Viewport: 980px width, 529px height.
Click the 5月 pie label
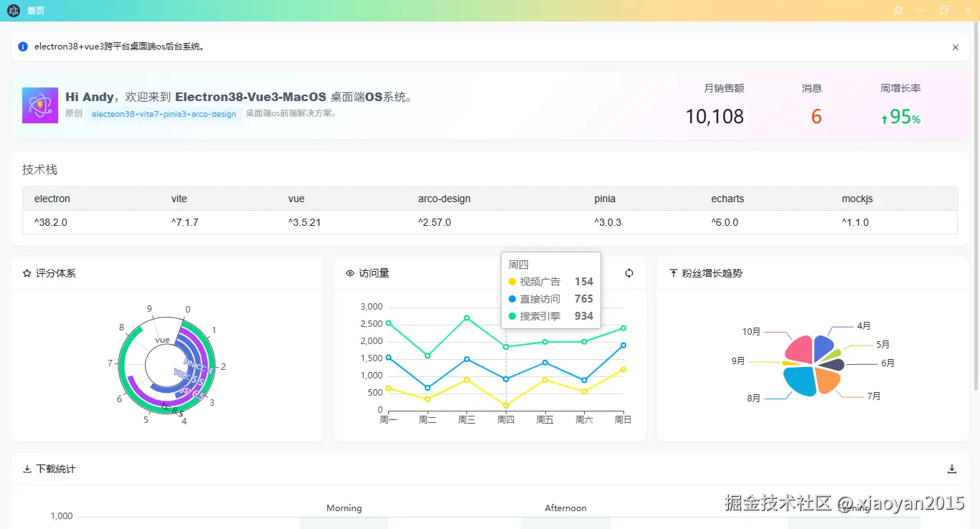point(883,345)
